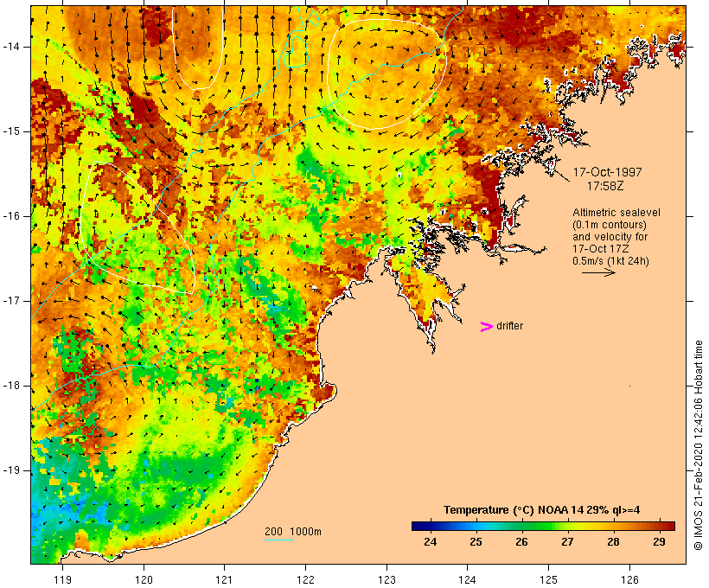Click the colorbar tick label '25'
Viewport: 709px width, 588px height.
click(476, 542)
